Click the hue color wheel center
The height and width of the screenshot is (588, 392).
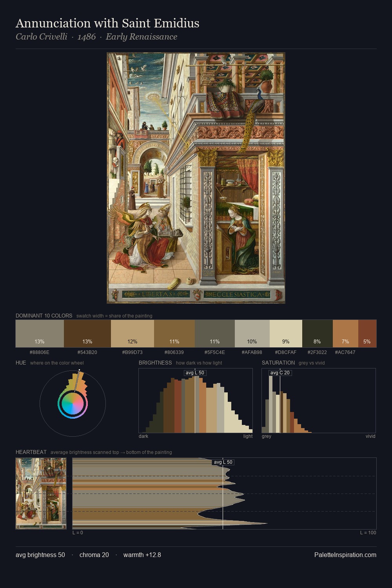click(73, 403)
